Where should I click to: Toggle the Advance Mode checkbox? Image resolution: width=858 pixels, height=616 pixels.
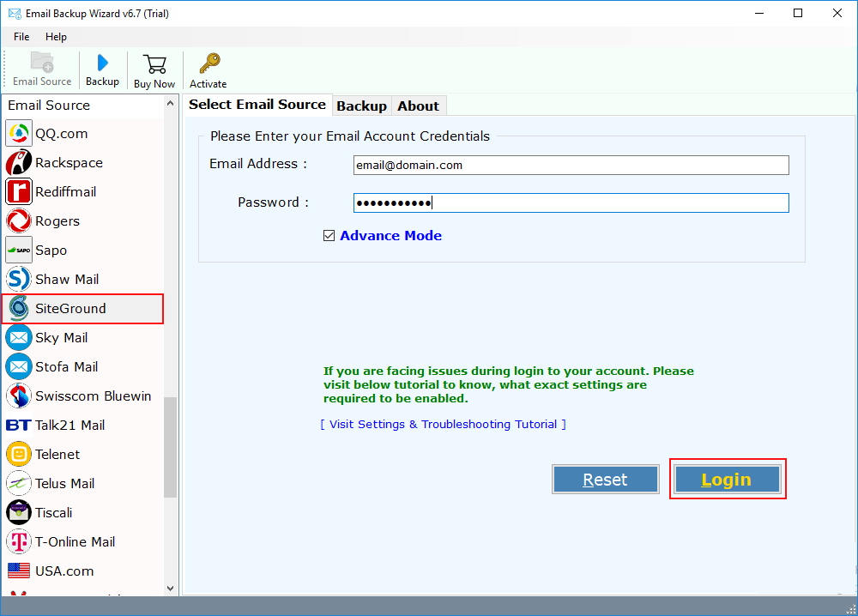click(x=329, y=236)
